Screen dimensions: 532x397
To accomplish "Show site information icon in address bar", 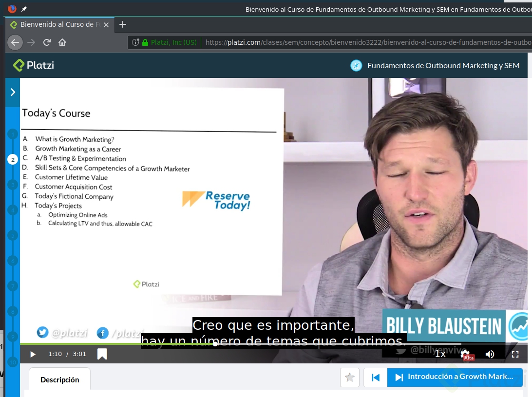I will pos(135,42).
